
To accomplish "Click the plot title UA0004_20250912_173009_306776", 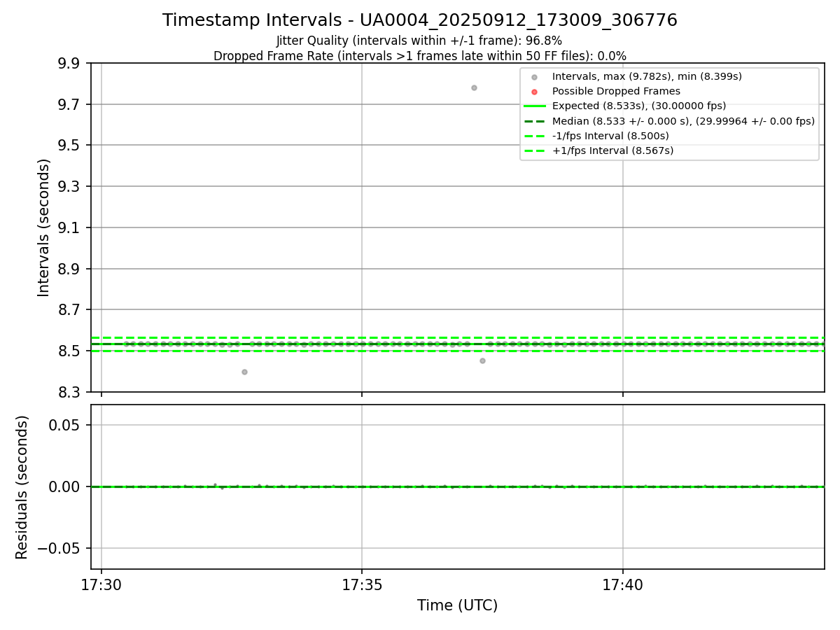I will (x=420, y=20).
